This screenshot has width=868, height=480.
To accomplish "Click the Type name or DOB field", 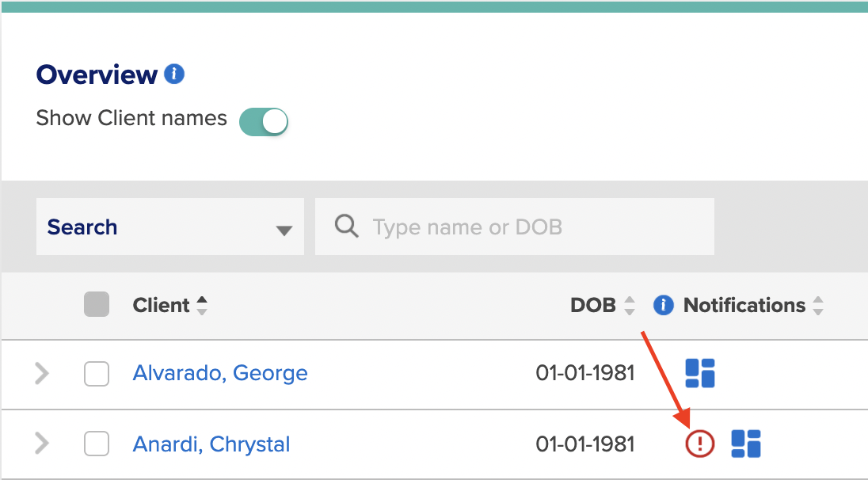I will point(514,227).
